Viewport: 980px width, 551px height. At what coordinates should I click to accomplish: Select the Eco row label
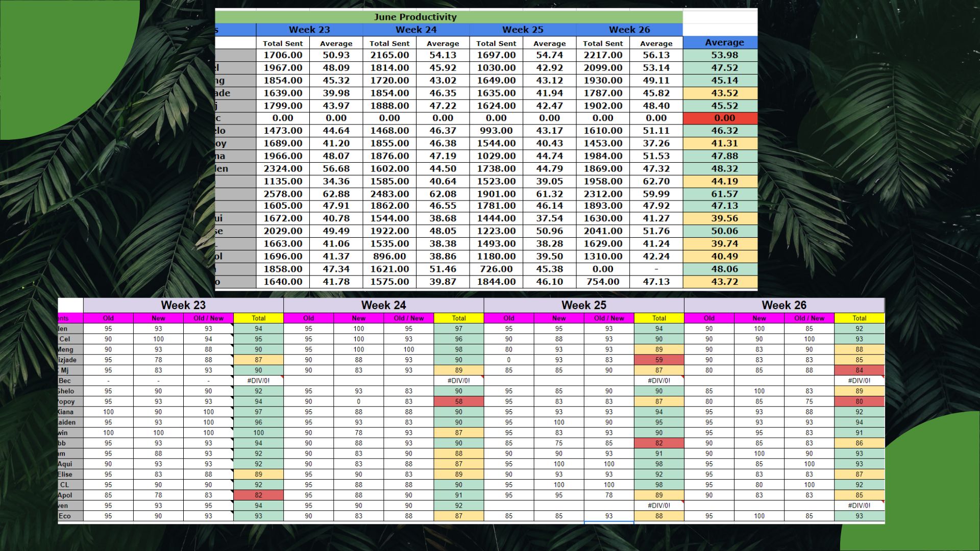coord(65,516)
